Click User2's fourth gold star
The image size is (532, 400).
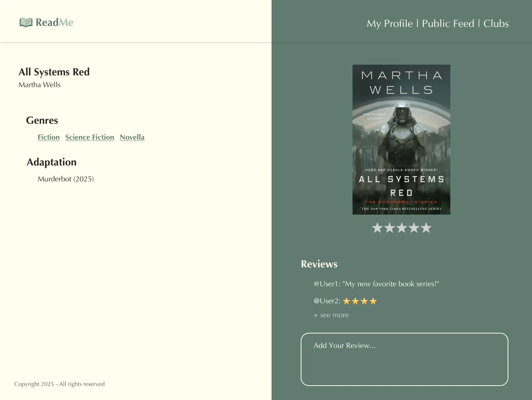(374, 301)
